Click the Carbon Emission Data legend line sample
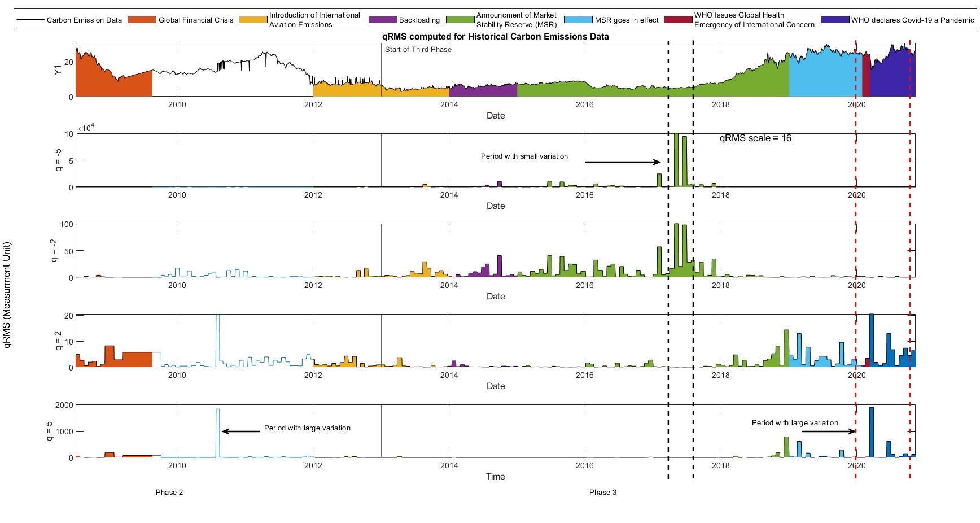Screen dimensions: 980x523 30,20
